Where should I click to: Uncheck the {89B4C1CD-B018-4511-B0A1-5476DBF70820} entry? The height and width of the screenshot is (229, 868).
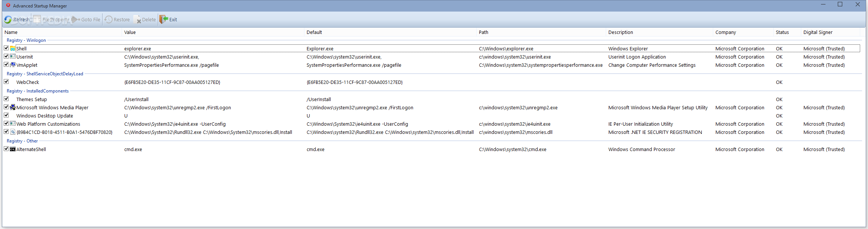tap(6, 132)
